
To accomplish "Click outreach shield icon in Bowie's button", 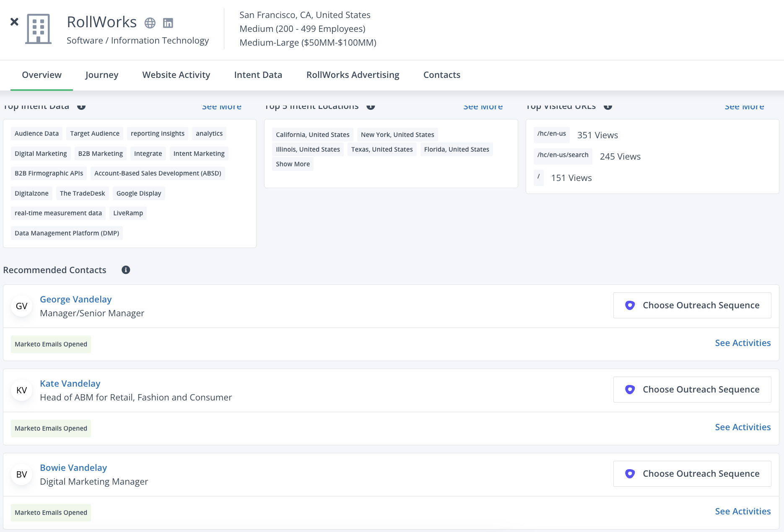I will point(630,474).
